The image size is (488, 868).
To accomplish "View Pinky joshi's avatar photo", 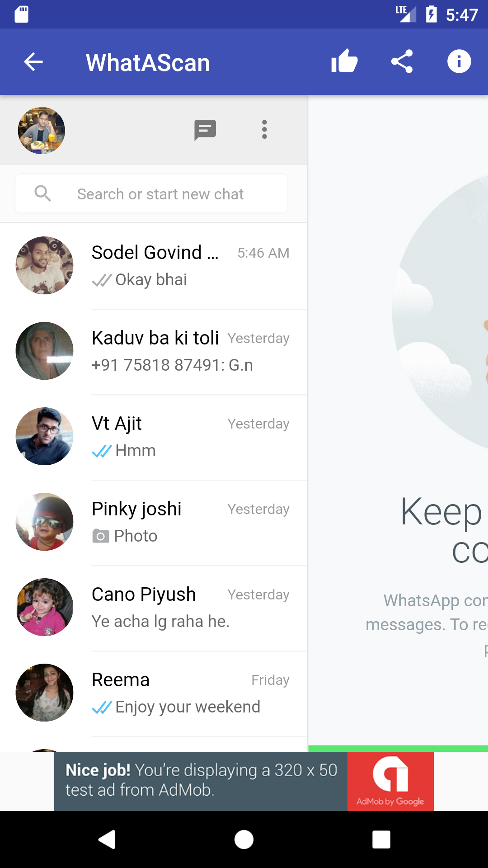I will coord(44,522).
